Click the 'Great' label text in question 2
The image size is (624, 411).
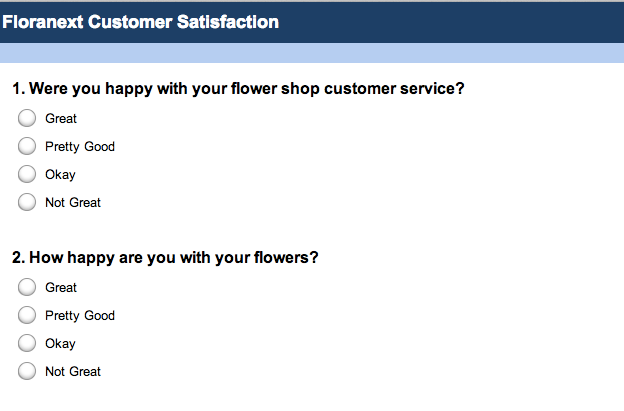click(x=61, y=288)
